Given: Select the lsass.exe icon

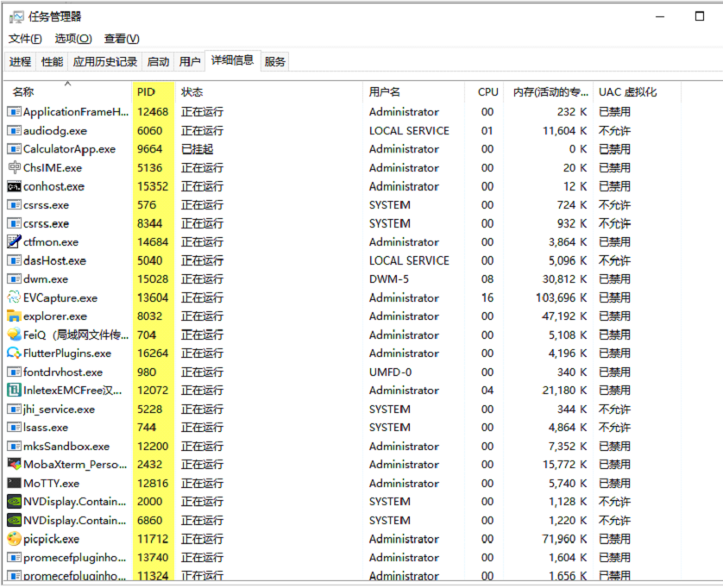Looking at the screenshot, I should coord(15,428).
